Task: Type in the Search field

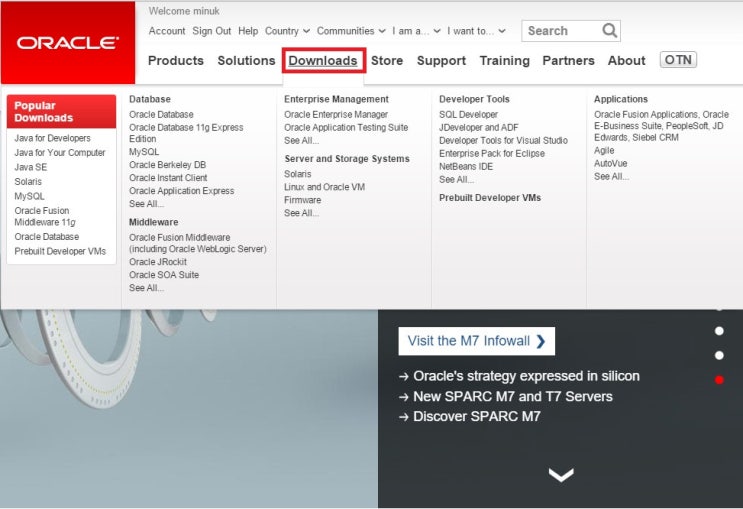Action: [x=560, y=31]
